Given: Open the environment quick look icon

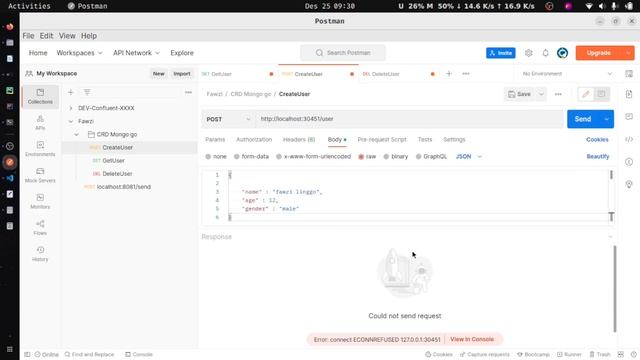Looking at the screenshot, I should 629,74.
